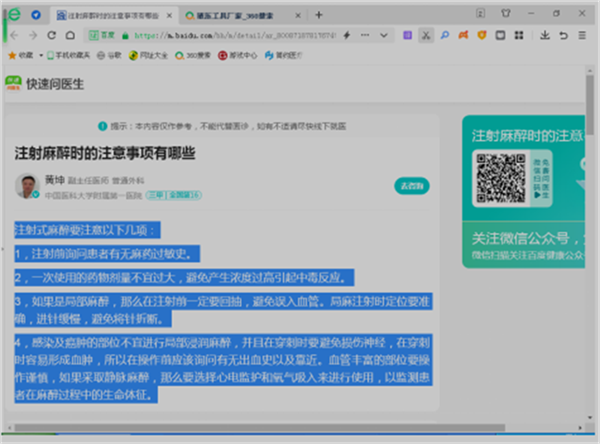The image size is (600, 444).
Task: Click the purple extension icon
Action: pyautogui.click(x=408, y=36)
